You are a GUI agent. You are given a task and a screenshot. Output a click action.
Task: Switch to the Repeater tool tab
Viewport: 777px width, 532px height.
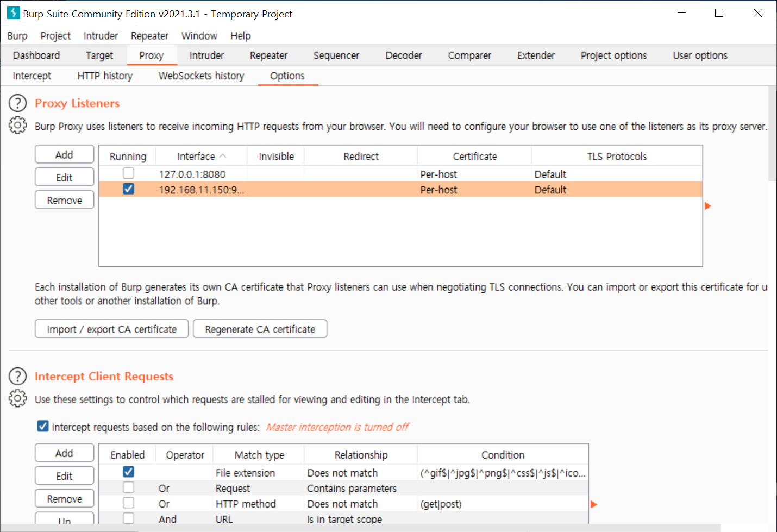tap(268, 55)
